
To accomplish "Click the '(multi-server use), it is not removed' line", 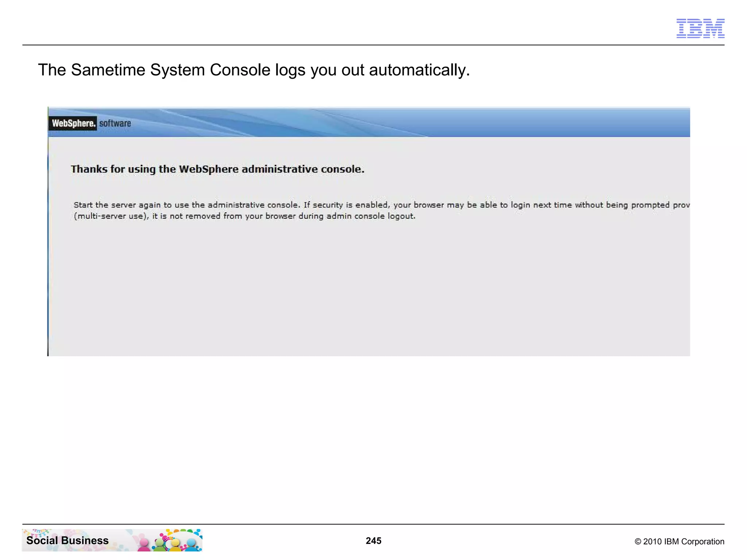I will (x=245, y=216).
